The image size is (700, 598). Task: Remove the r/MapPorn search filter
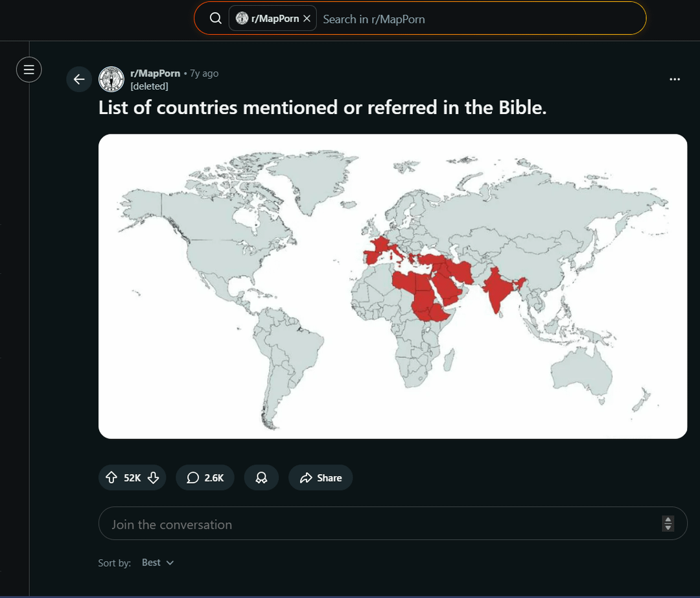pos(307,19)
